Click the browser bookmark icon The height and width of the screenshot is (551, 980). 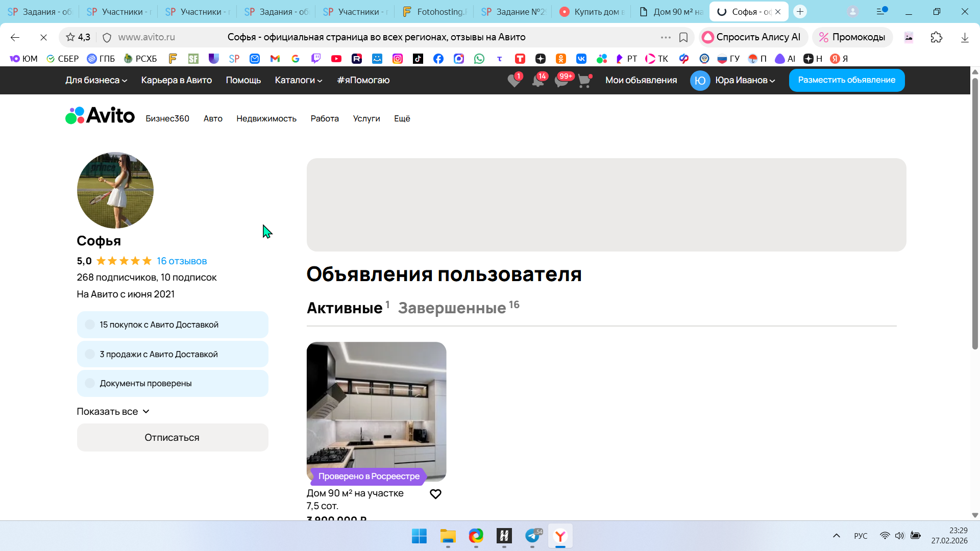click(683, 37)
